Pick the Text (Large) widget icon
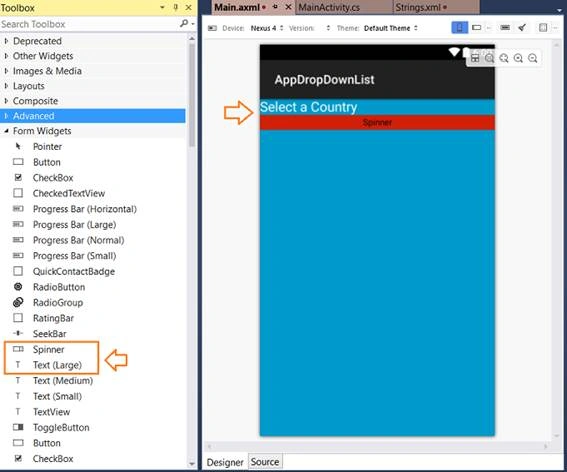The width and height of the screenshot is (567, 472). click(x=18, y=365)
